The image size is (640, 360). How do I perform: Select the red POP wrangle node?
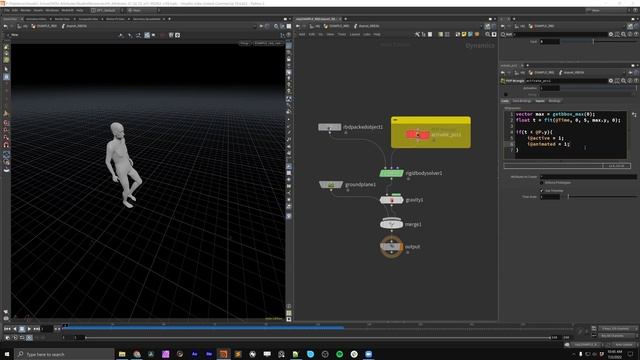point(417,134)
